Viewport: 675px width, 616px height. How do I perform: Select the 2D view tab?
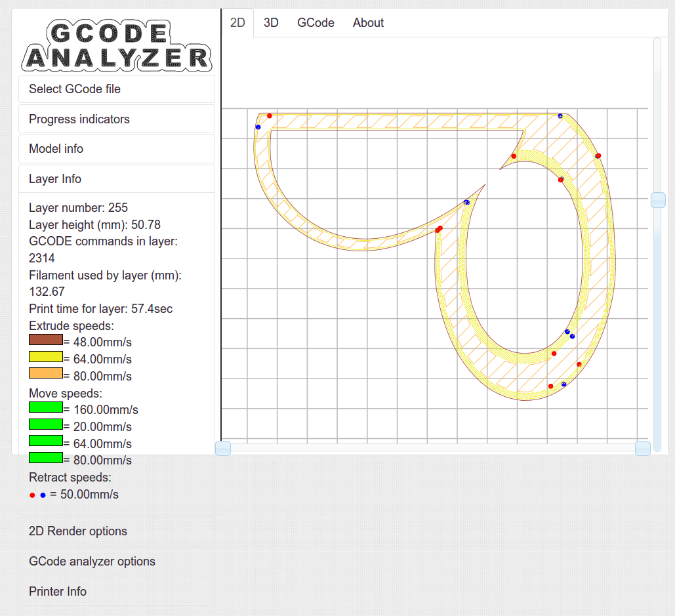[237, 23]
